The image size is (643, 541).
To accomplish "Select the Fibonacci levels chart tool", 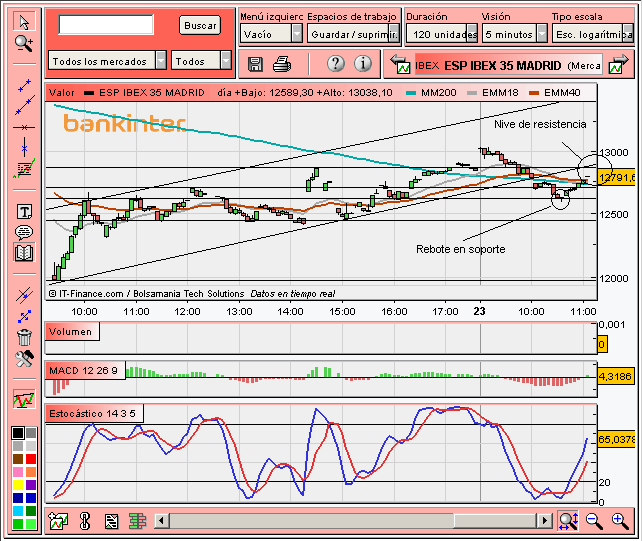I will coord(24,169).
